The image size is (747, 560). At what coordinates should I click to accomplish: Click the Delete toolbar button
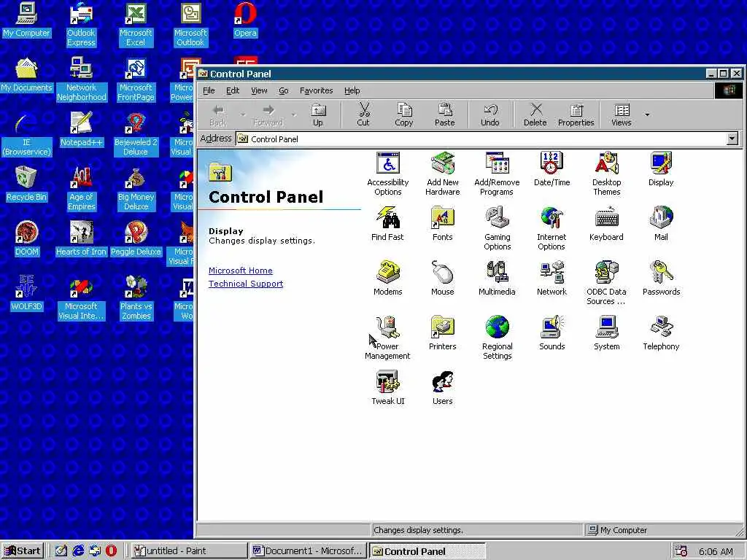tap(535, 114)
